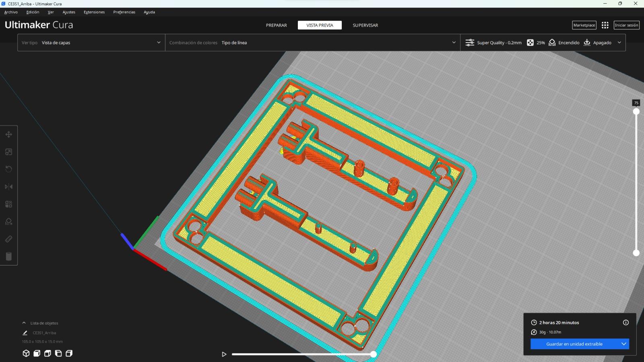This screenshot has width=644, height=362.
Task: Click the Apagado adhesion status text
Action: 602,43
